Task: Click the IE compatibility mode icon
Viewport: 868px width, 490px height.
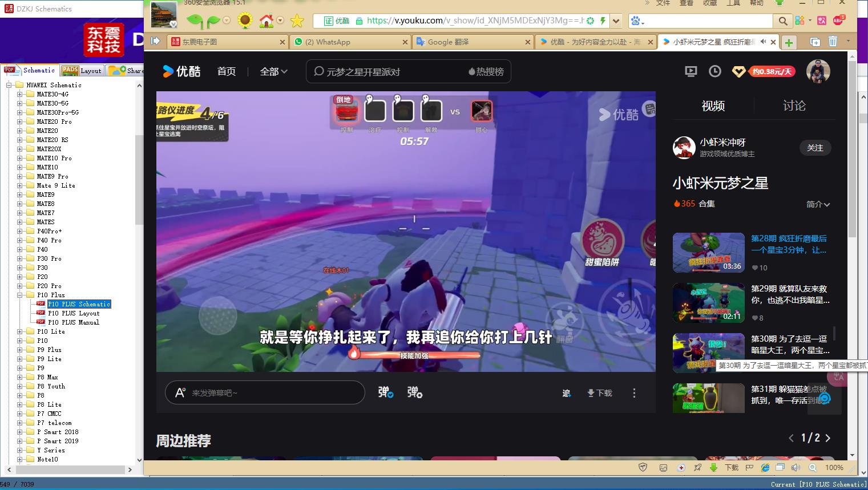Action: [x=765, y=467]
